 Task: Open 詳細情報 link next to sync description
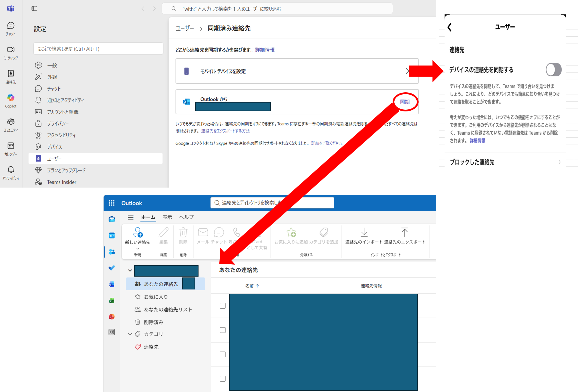click(x=265, y=50)
